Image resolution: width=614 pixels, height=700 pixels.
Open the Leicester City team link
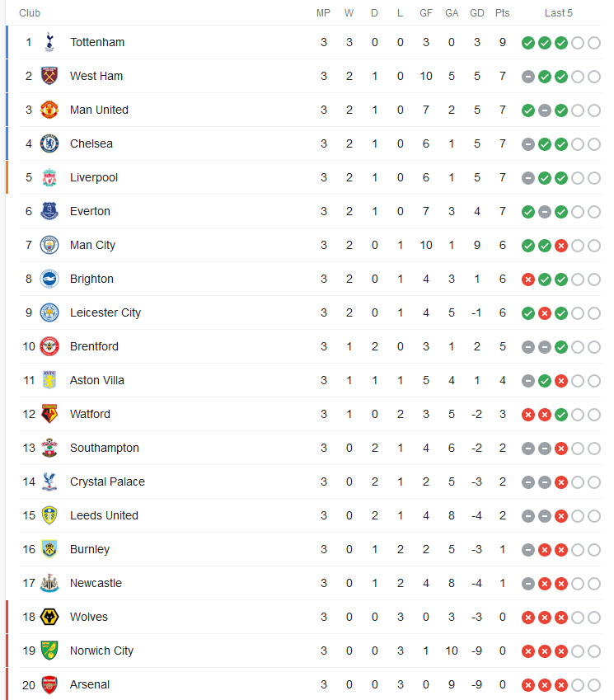(x=105, y=313)
